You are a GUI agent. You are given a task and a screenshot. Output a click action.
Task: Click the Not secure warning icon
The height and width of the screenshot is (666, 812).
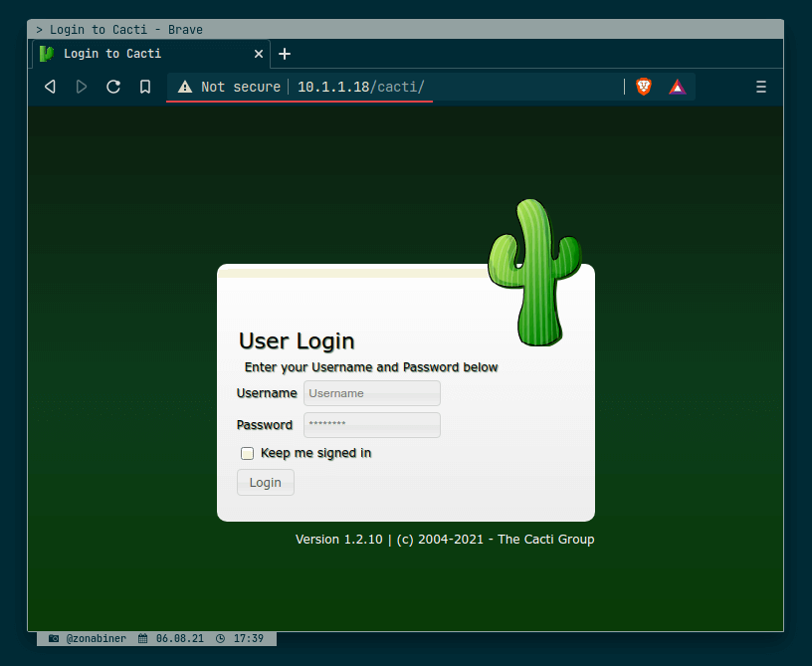click(x=185, y=87)
